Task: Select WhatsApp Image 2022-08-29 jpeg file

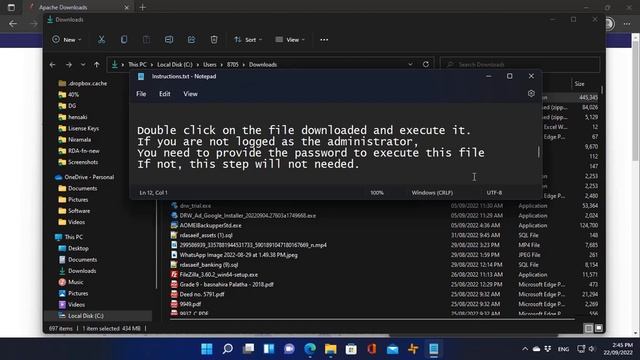Action: click(x=238, y=255)
